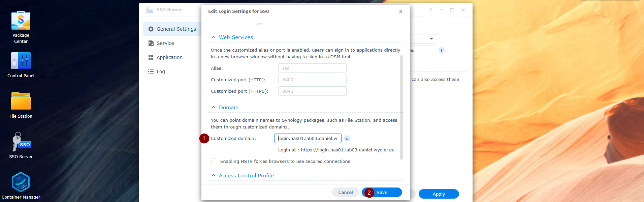Image resolution: width=644 pixels, height=202 pixels.
Task: Click info icon beside Customized domain field
Action: 347,138
